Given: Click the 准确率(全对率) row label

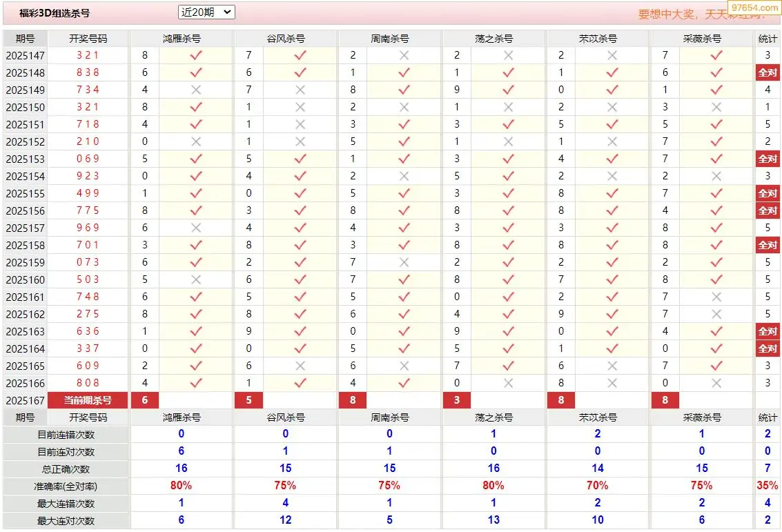Looking at the screenshot, I should tap(66, 486).
